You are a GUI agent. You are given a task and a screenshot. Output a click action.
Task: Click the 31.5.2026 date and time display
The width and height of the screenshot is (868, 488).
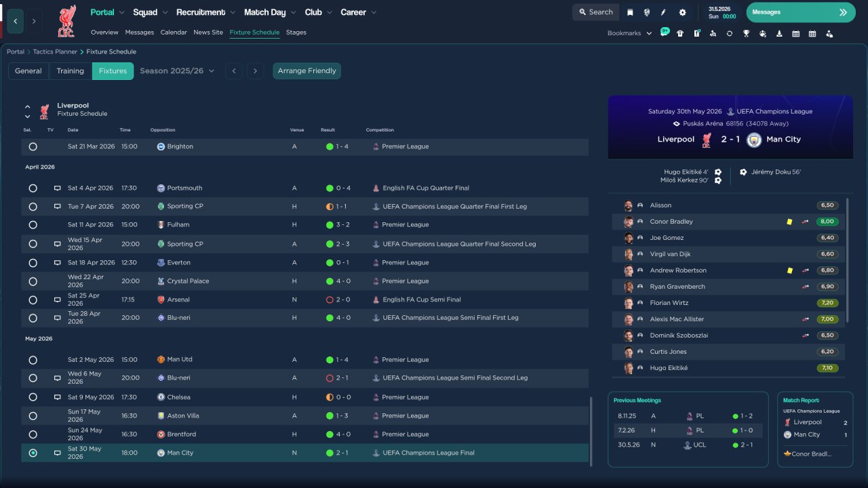click(722, 12)
